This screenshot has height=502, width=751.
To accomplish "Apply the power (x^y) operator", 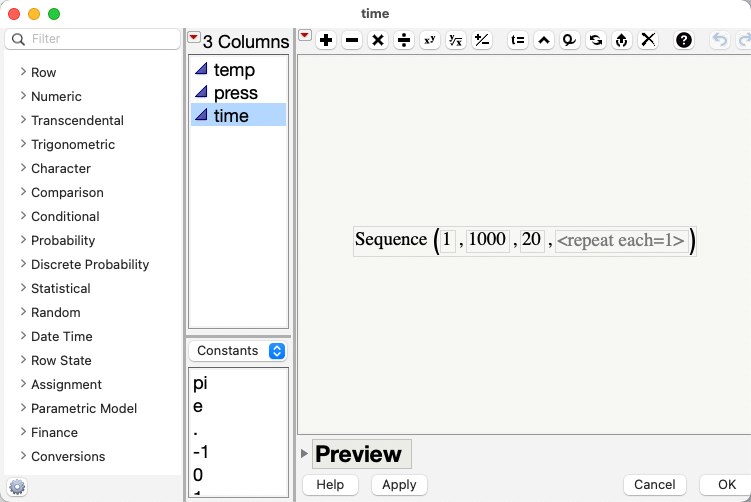I will (x=430, y=40).
